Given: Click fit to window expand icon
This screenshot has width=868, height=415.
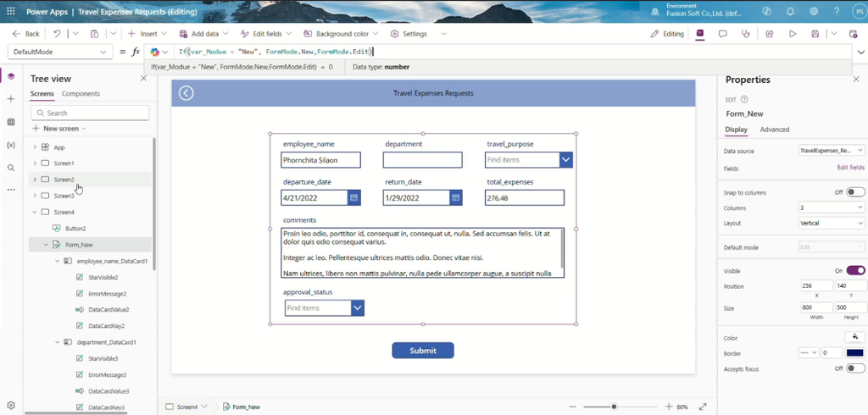Looking at the screenshot, I should coord(703,407).
